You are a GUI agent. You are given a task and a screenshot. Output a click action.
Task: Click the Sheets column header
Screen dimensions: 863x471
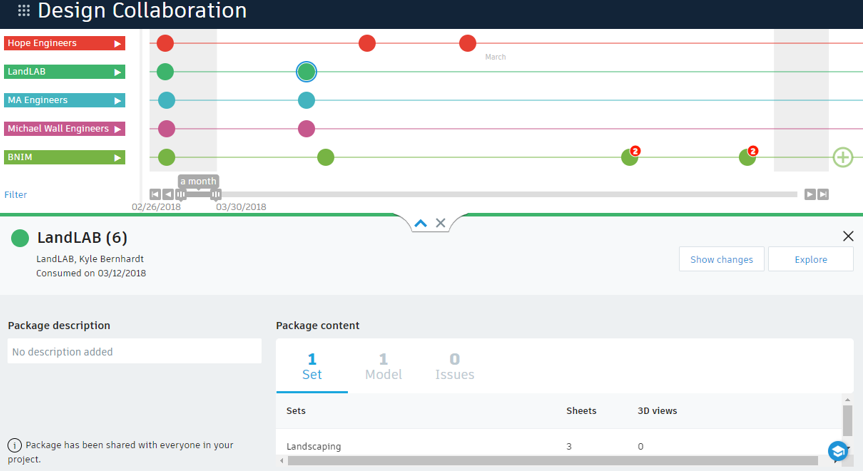point(581,411)
